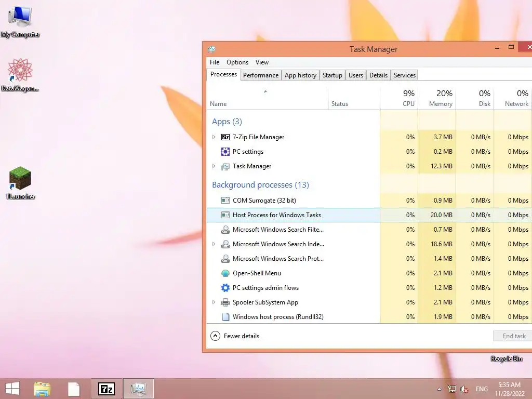Click the Host Process for Windows Tasks icon
Viewport: 532px width, 399px height.
pos(225,215)
